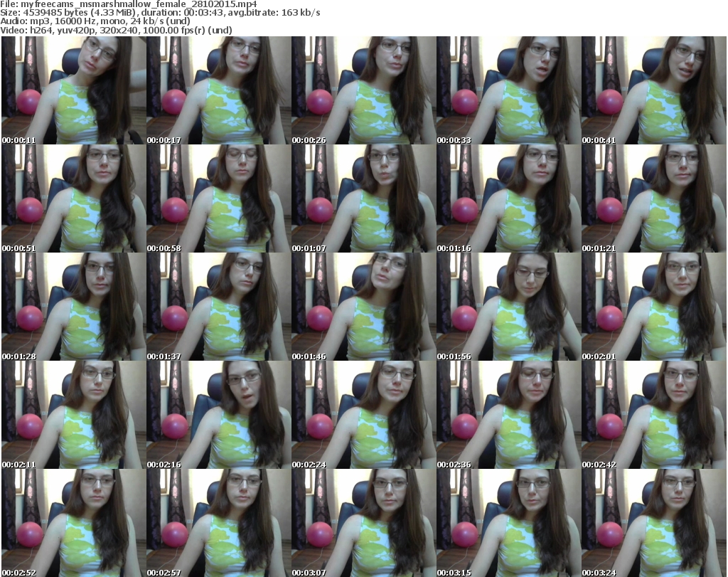Click the frame timestamped 00:00:33
The width and height of the screenshot is (728, 577).
click(x=508, y=90)
